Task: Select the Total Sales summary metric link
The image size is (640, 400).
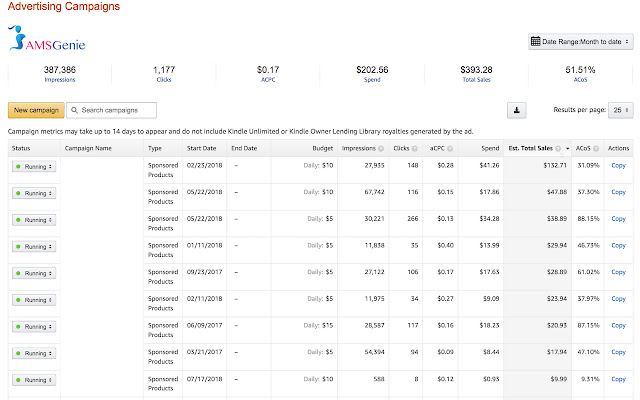Action: (476, 80)
